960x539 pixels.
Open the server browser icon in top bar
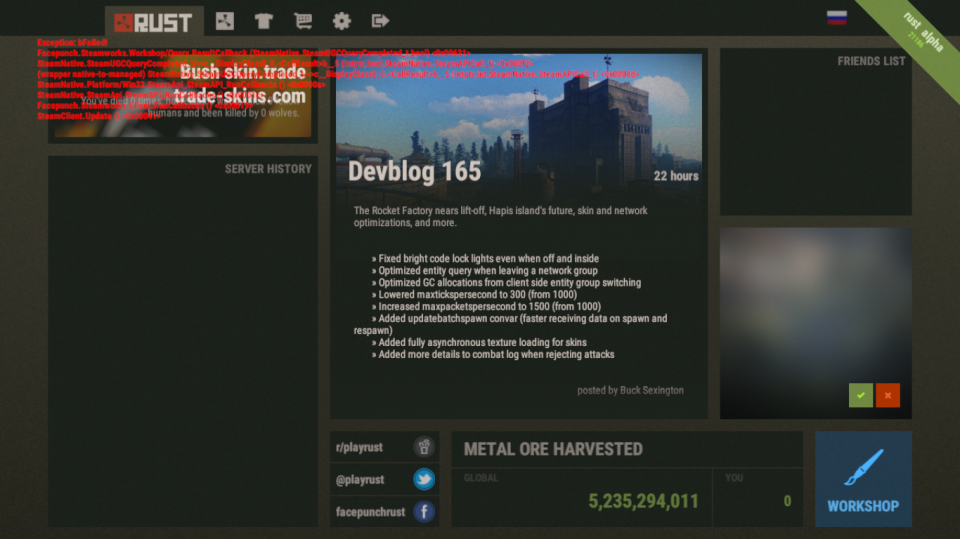point(225,21)
